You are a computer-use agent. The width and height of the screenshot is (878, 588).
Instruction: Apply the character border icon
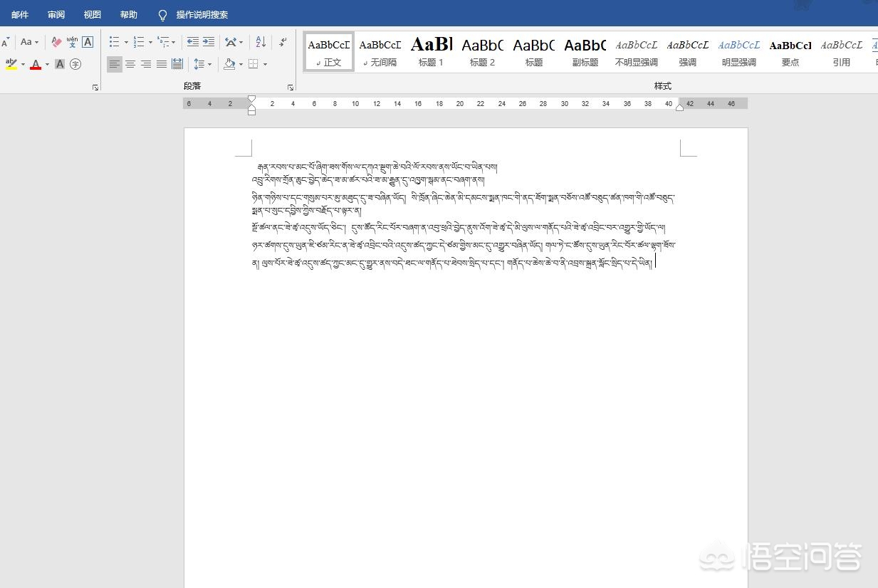[88, 42]
